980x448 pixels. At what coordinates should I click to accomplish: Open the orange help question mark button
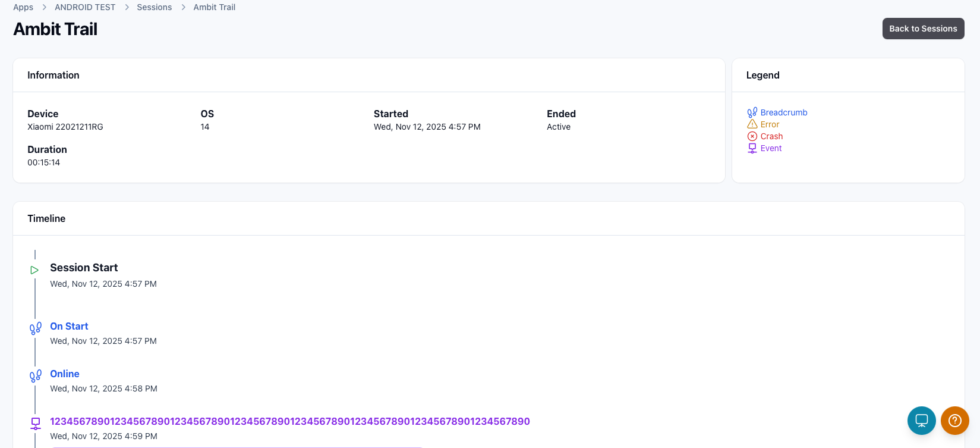click(954, 421)
